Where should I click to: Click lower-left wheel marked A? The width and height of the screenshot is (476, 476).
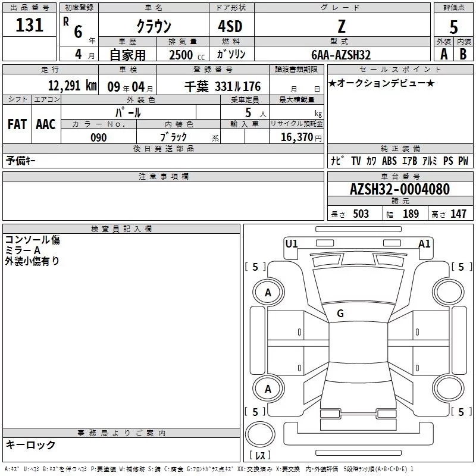(268, 389)
